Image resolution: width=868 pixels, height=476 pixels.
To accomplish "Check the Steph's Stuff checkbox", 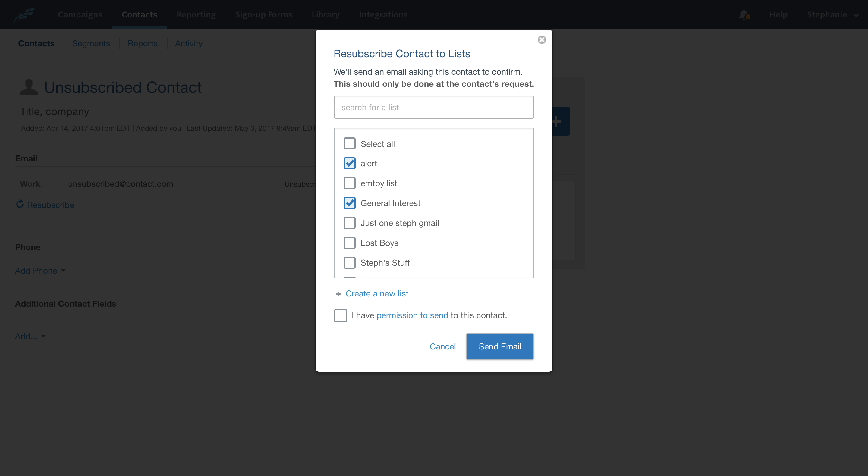I will tap(349, 263).
